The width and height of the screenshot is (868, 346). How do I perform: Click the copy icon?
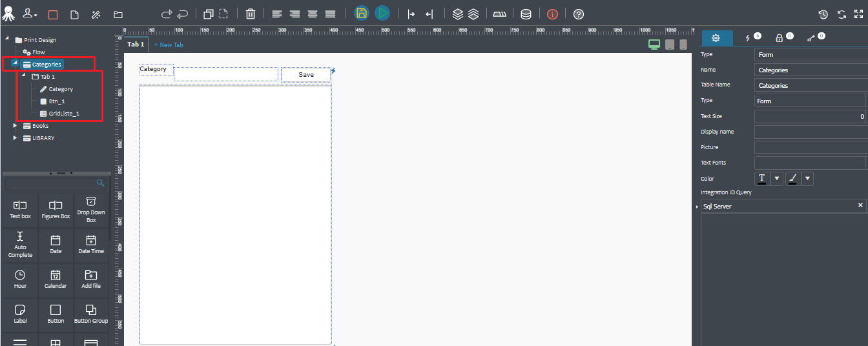coord(208,14)
